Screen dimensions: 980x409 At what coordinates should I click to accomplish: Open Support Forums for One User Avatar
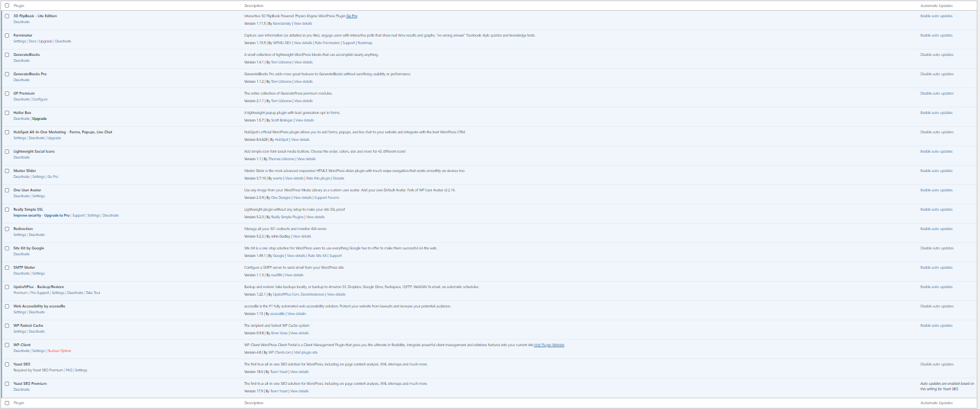pyautogui.click(x=327, y=198)
